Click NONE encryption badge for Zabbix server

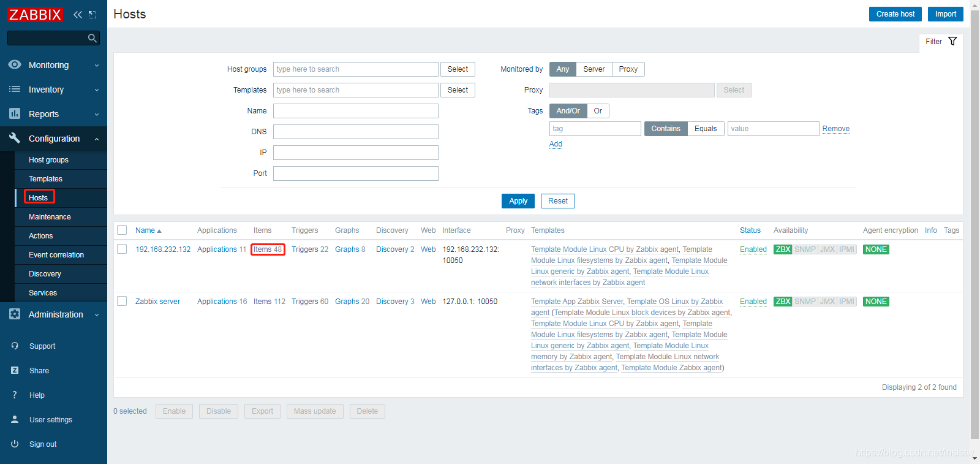click(x=876, y=302)
